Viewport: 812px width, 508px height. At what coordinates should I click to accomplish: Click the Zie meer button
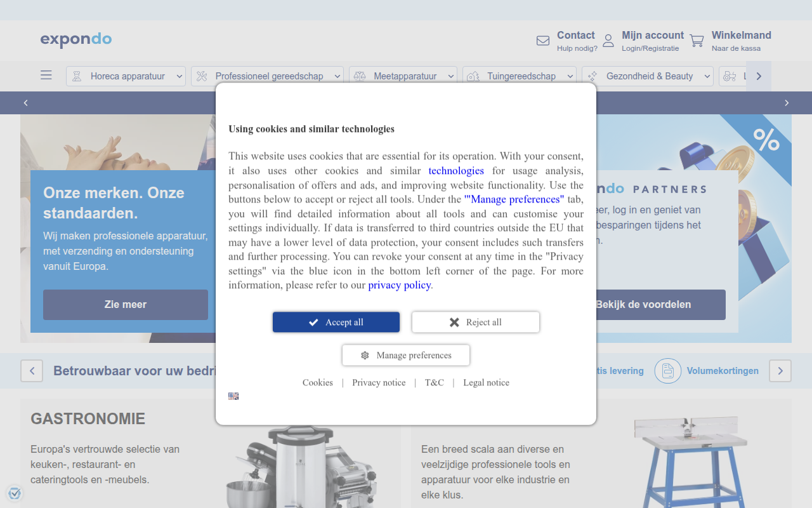[x=126, y=305]
